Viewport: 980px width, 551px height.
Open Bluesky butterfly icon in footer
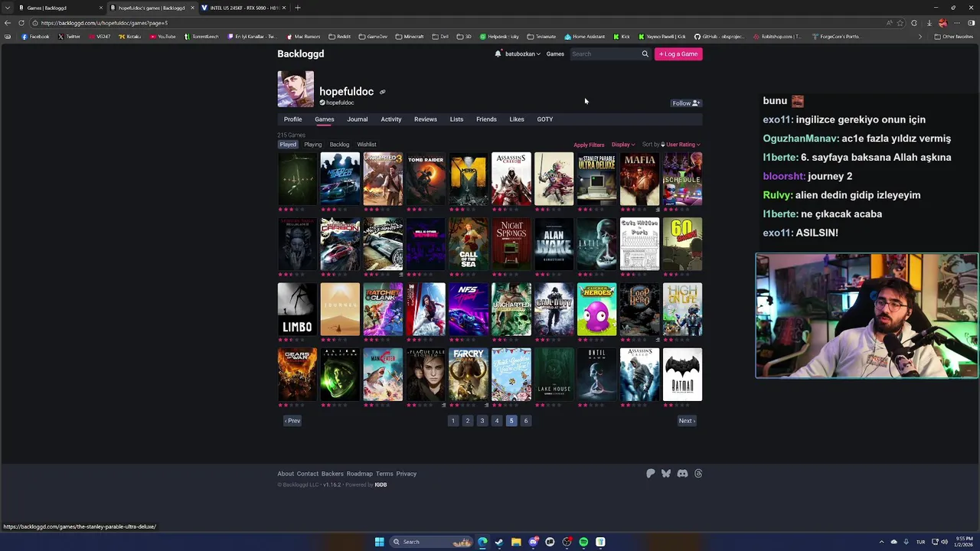click(666, 474)
